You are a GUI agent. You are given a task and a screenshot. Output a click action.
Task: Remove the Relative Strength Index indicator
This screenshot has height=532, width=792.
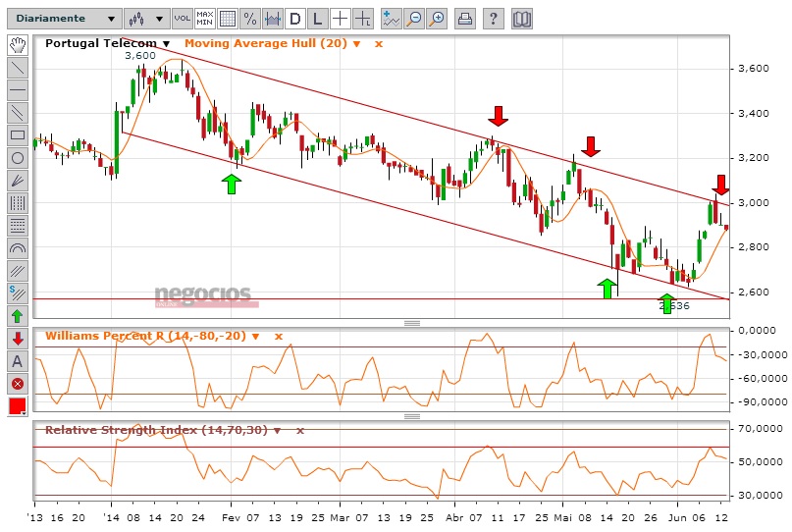click(300, 431)
